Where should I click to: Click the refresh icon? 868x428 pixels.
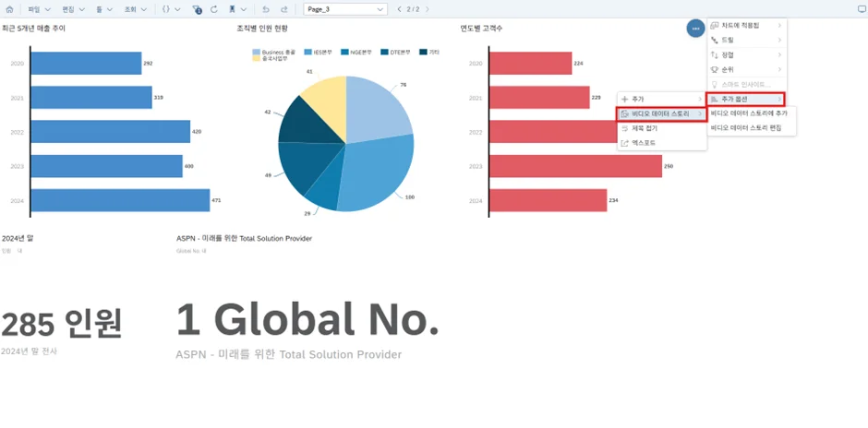(213, 9)
